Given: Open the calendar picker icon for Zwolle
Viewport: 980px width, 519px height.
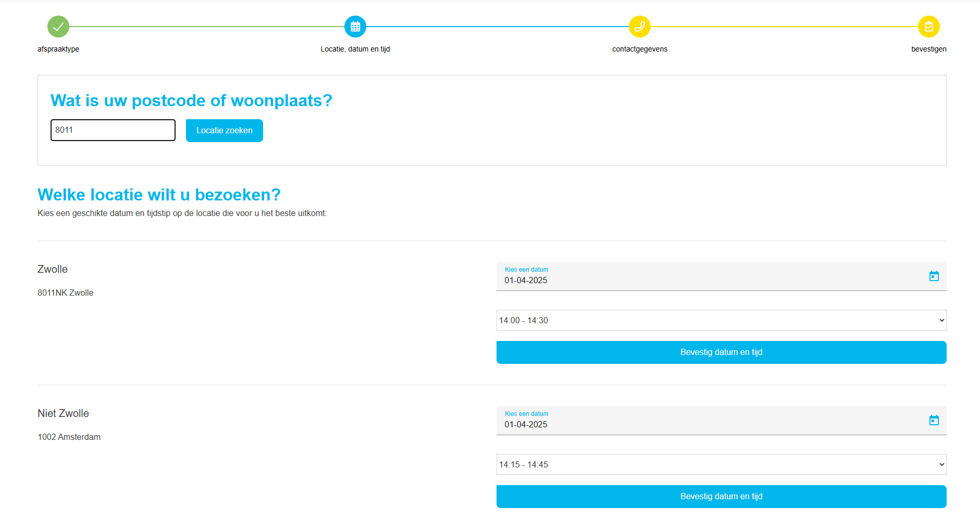Looking at the screenshot, I should (x=934, y=276).
